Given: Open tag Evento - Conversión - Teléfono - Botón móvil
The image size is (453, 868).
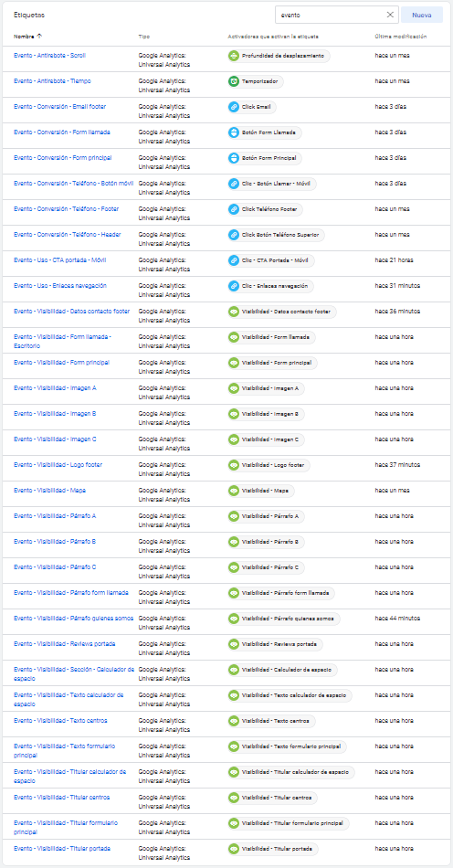Looking at the screenshot, I should pyautogui.click(x=74, y=184).
